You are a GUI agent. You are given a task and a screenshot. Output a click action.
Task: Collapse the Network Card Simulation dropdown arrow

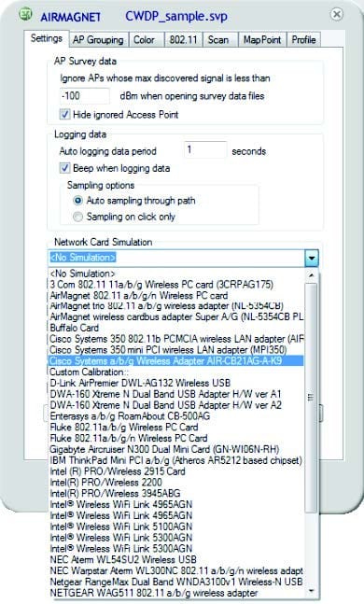click(312, 258)
